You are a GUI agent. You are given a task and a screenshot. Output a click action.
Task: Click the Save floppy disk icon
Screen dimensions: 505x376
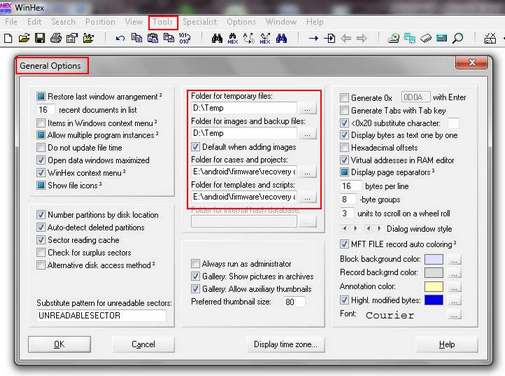pos(40,38)
